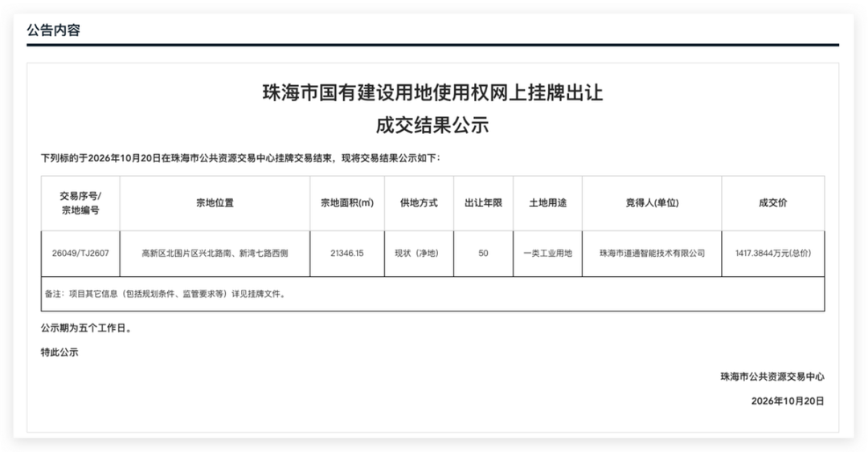Click the subtitle 成交结果公示

(x=432, y=124)
